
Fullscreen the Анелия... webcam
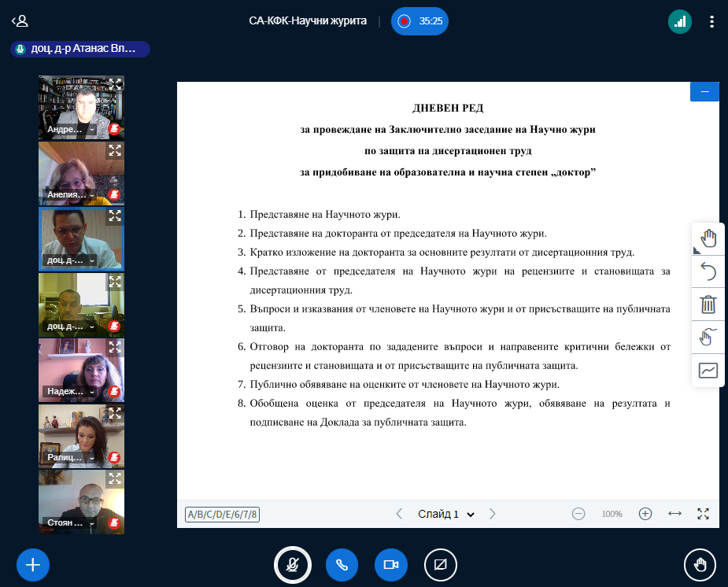pos(115,150)
